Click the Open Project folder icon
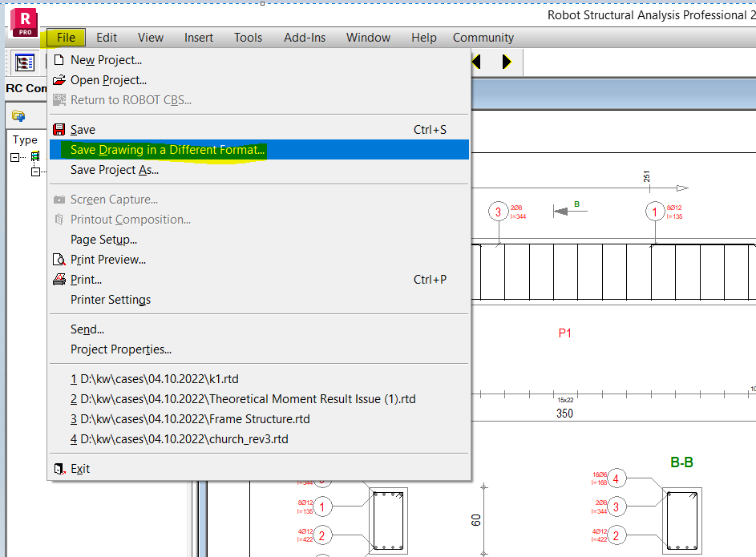The width and height of the screenshot is (756, 557). [59, 79]
